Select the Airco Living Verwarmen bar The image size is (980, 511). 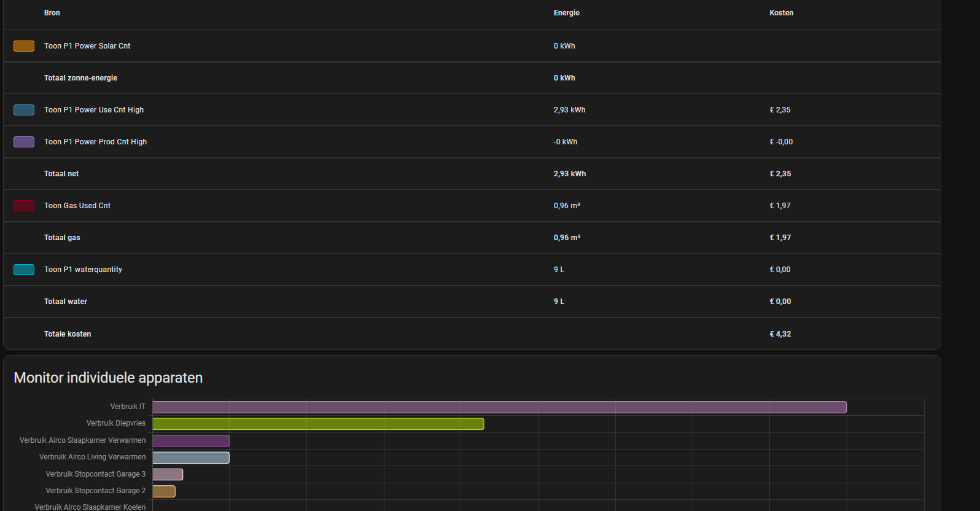(x=191, y=458)
